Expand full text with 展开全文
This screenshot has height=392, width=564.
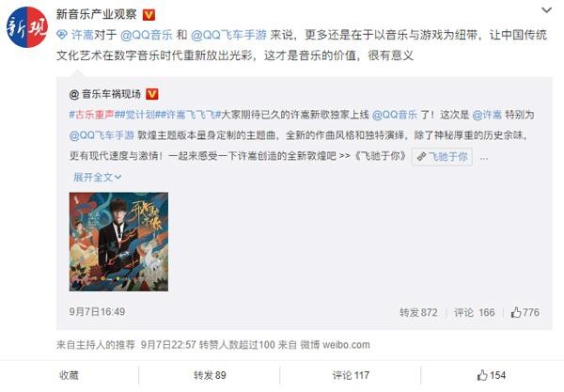(x=97, y=177)
